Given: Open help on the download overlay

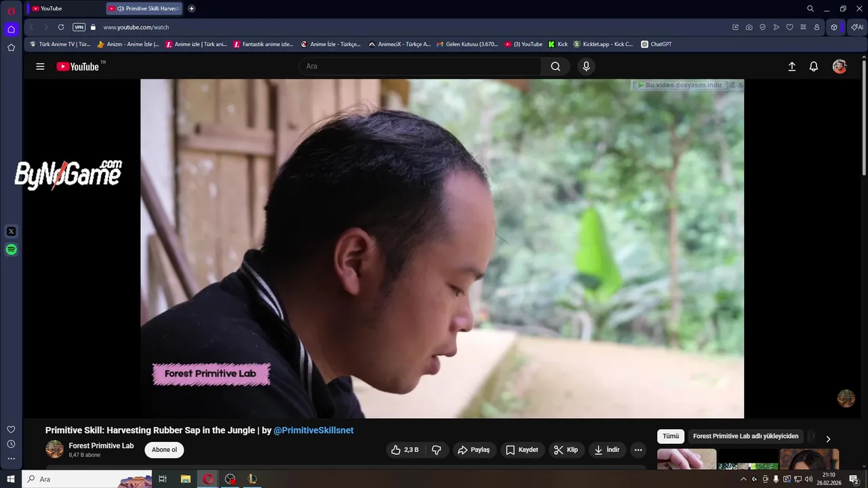Looking at the screenshot, I should click(x=732, y=85).
